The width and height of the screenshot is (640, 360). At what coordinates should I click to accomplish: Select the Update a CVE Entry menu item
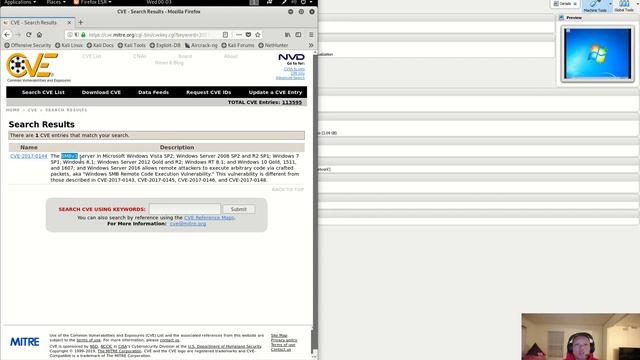click(x=276, y=92)
